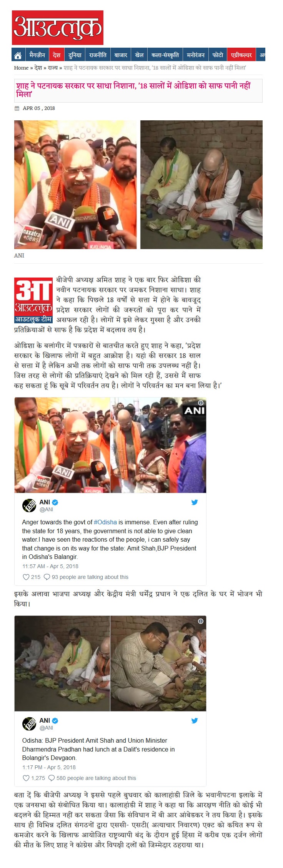Like the Dalit residence lunch tweet heart
The height and width of the screenshot is (868, 283).
[26, 778]
